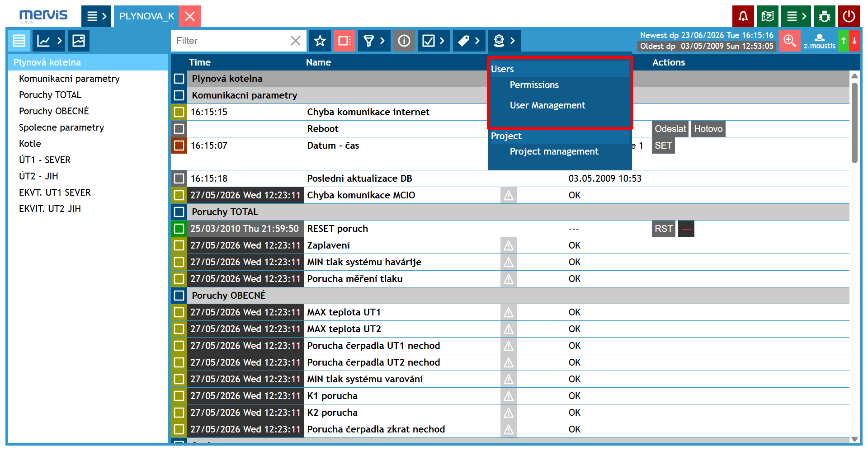The image size is (868, 451).
Task: Tick the Datum - čas checkbox
Action: (179, 146)
